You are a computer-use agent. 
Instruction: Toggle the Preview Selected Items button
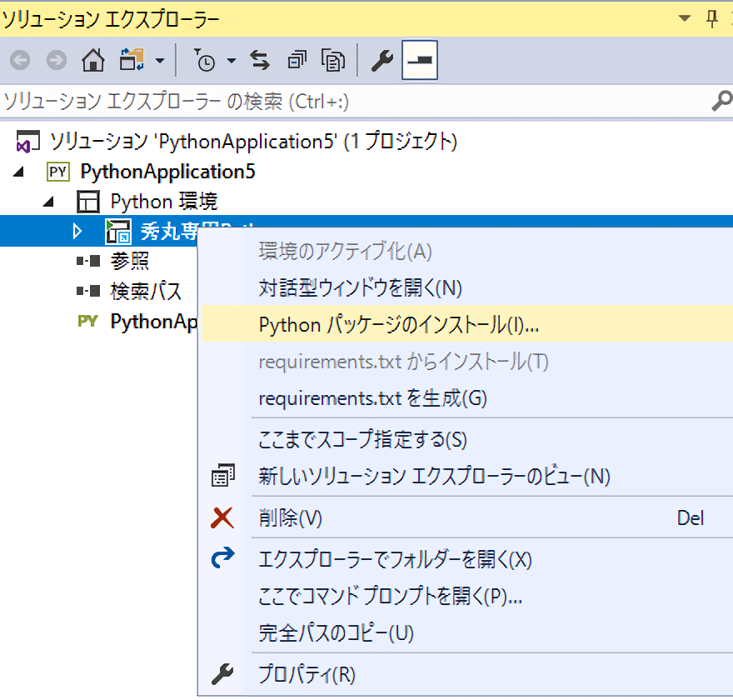click(x=420, y=61)
